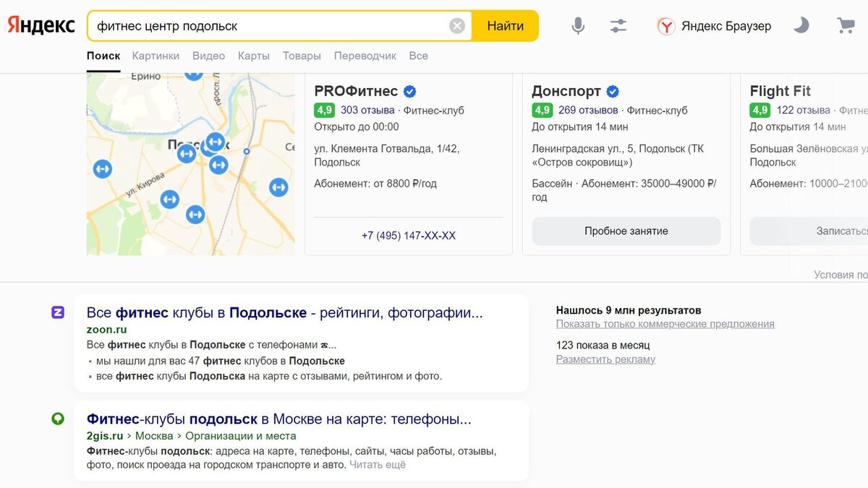The width and height of the screenshot is (868, 488).
Task: Switch to the Видео tab
Action: pyautogui.click(x=208, y=56)
